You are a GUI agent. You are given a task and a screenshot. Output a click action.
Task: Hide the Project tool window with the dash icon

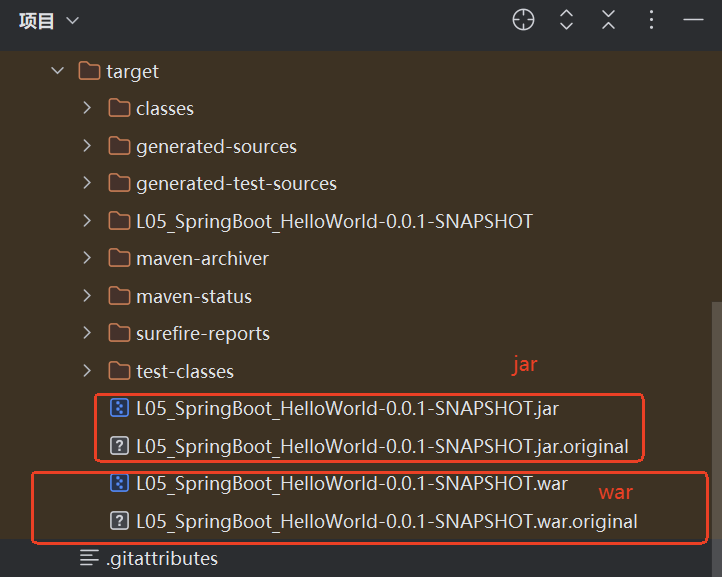tap(693, 20)
